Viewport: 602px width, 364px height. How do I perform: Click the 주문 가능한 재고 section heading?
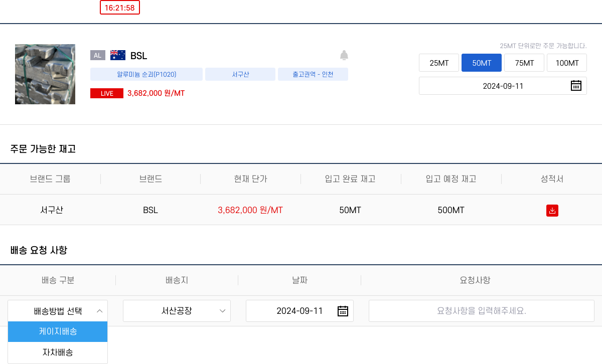tap(43, 148)
